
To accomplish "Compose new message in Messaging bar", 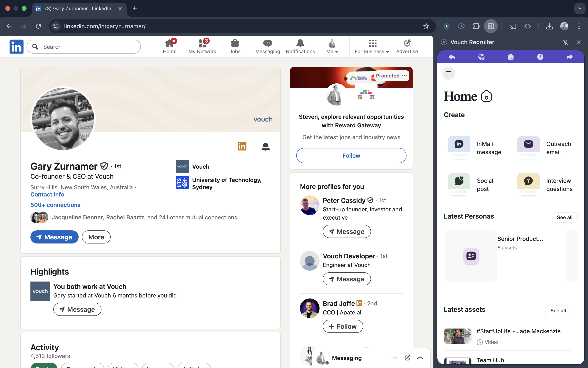I will [x=407, y=358].
